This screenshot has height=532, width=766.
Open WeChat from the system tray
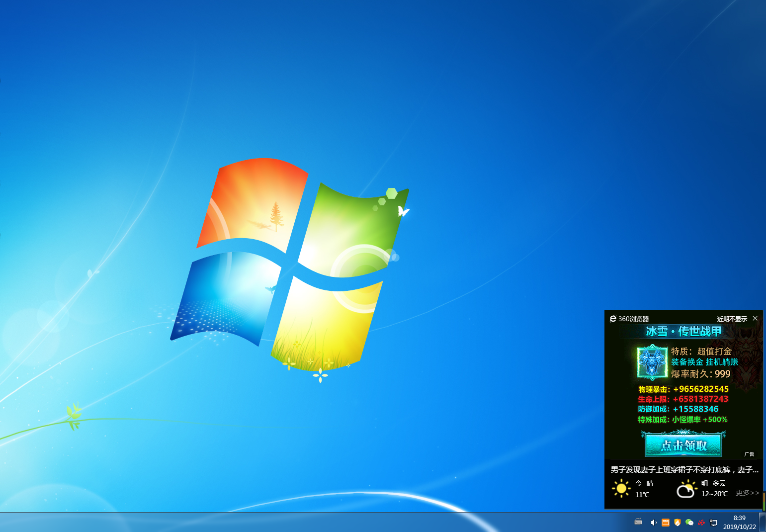pyautogui.click(x=689, y=523)
